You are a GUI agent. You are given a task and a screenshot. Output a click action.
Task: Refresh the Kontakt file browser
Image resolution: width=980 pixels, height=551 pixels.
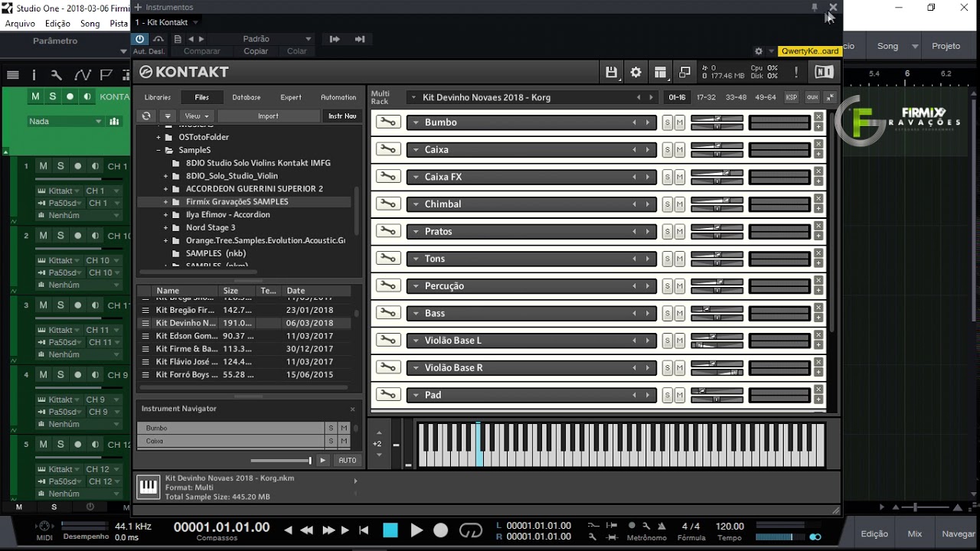pyautogui.click(x=146, y=116)
